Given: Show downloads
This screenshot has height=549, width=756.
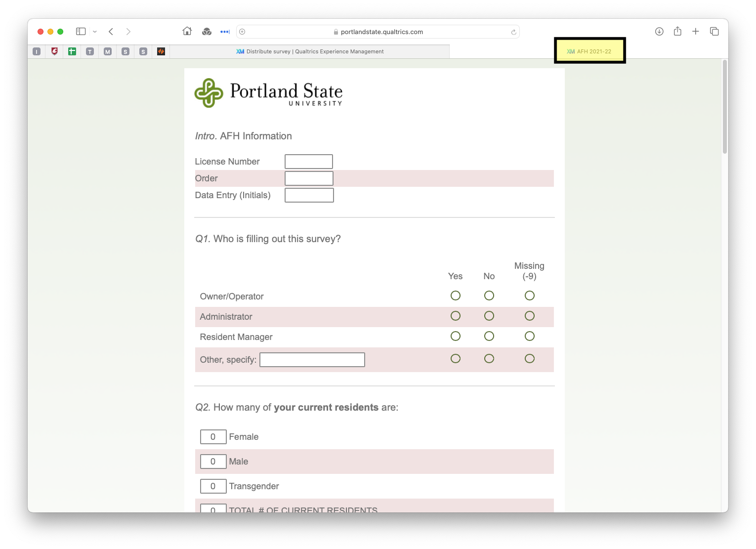Looking at the screenshot, I should [659, 32].
